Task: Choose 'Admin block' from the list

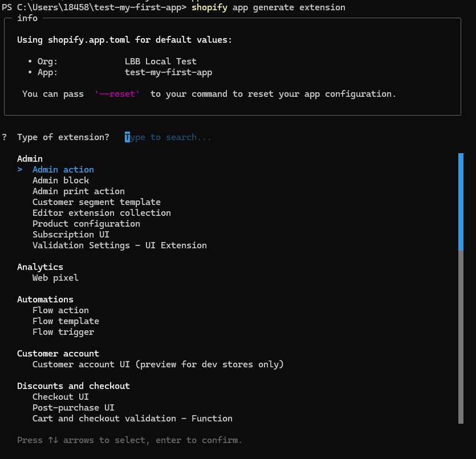Action: [x=61, y=181]
